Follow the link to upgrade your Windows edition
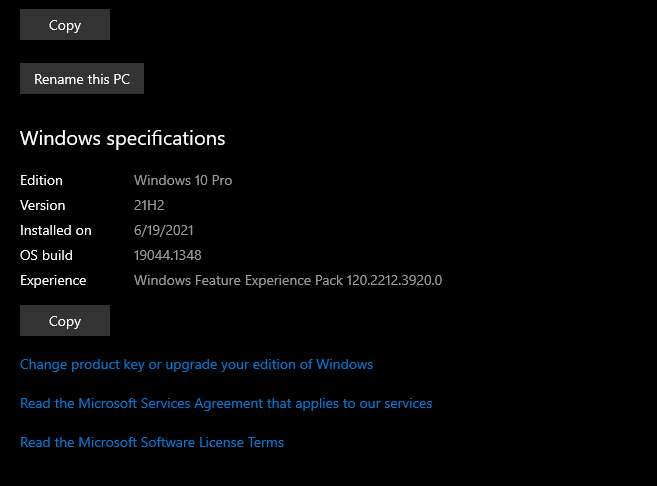The image size is (657, 486). (x=196, y=365)
